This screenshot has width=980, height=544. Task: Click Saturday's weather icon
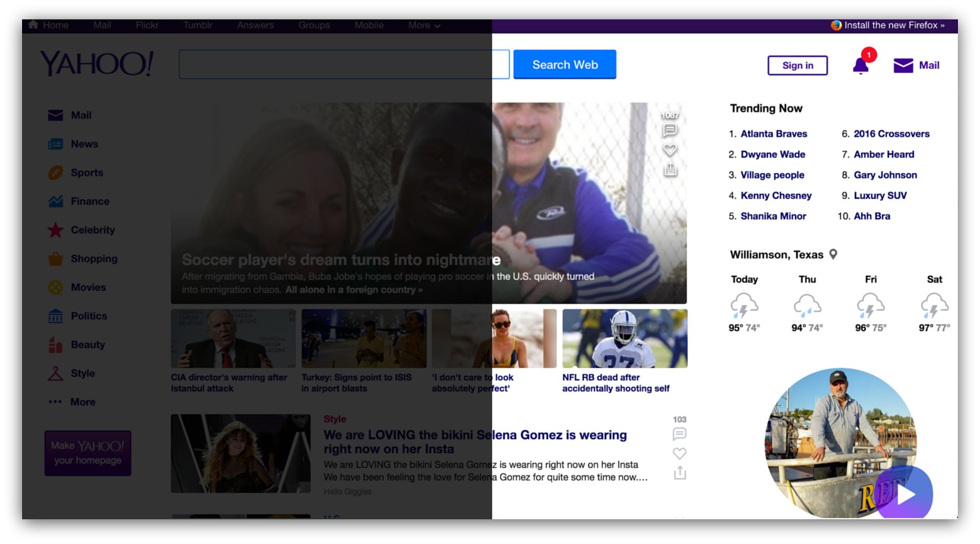click(x=935, y=305)
